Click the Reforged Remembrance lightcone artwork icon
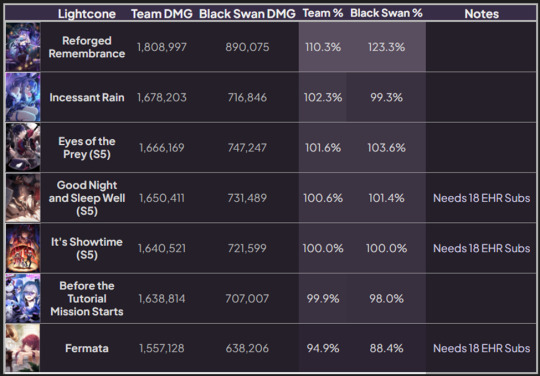The image size is (540, 376). point(23,47)
